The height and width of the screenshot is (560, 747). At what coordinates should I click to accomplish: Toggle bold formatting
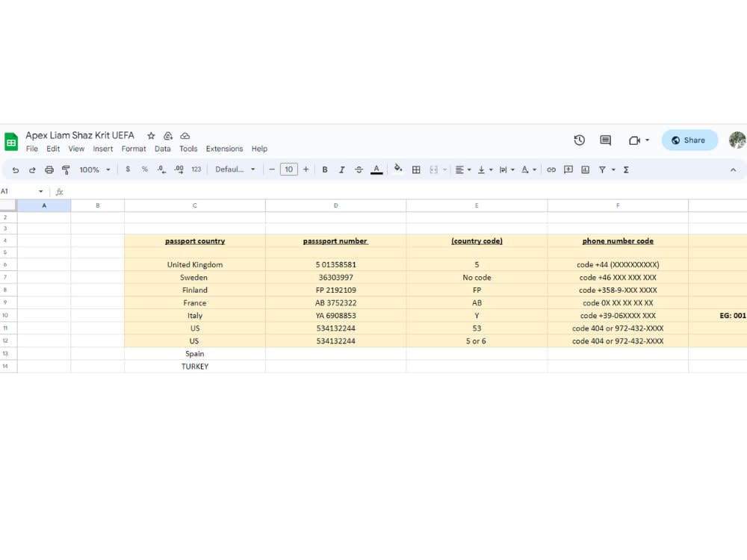pyautogui.click(x=324, y=169)
